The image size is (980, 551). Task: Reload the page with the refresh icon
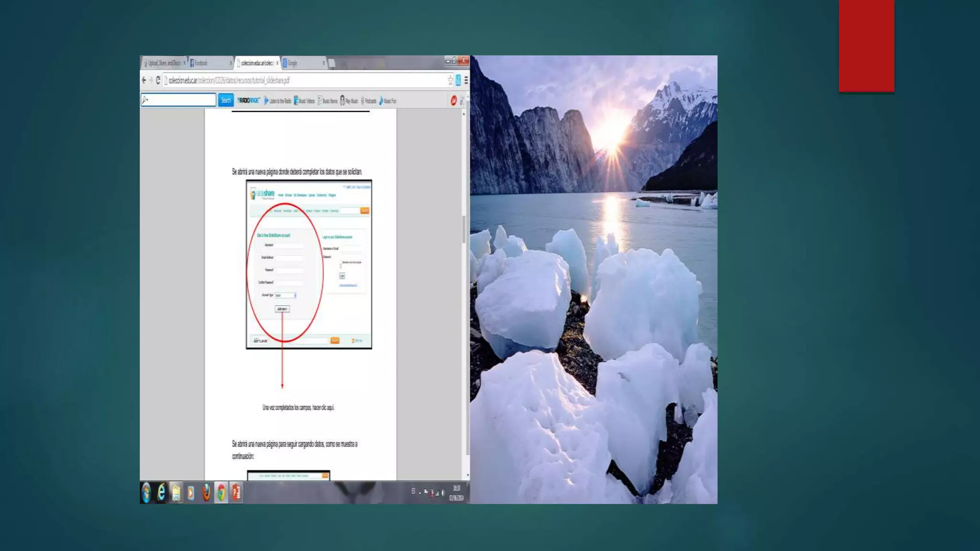[x=158, y=80]
